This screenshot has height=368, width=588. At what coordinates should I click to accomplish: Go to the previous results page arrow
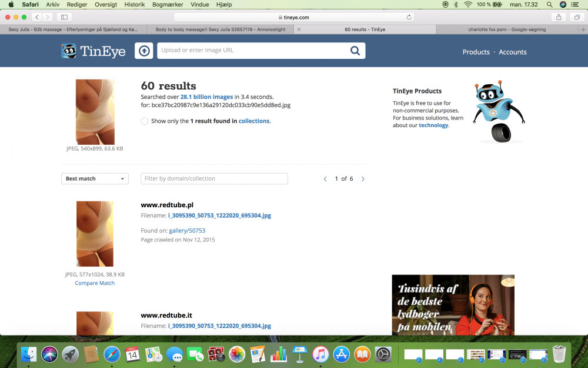click(x=325, y=179)
